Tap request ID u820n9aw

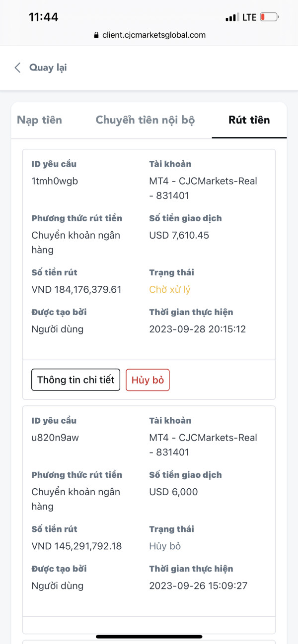point(55,438)
